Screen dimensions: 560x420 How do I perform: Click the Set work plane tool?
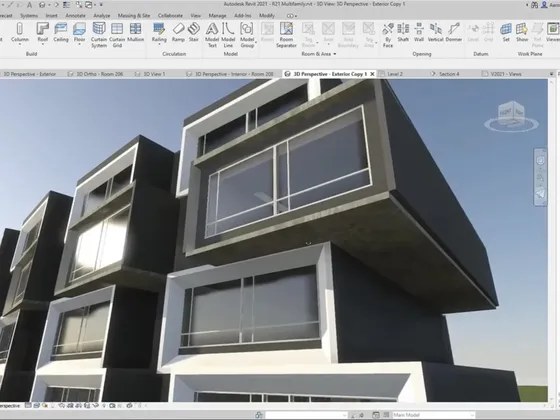point(506,32)
